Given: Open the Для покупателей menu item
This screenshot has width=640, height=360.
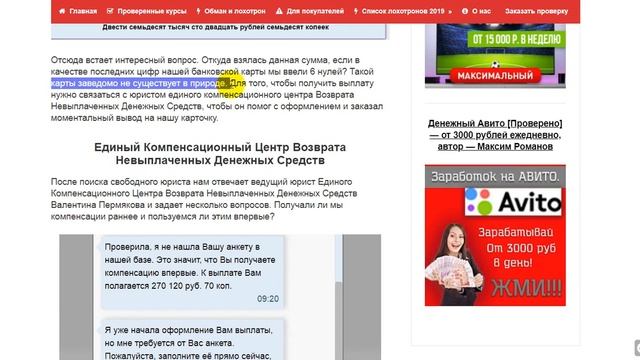Looking at the screenshot, I should point(315,11).
